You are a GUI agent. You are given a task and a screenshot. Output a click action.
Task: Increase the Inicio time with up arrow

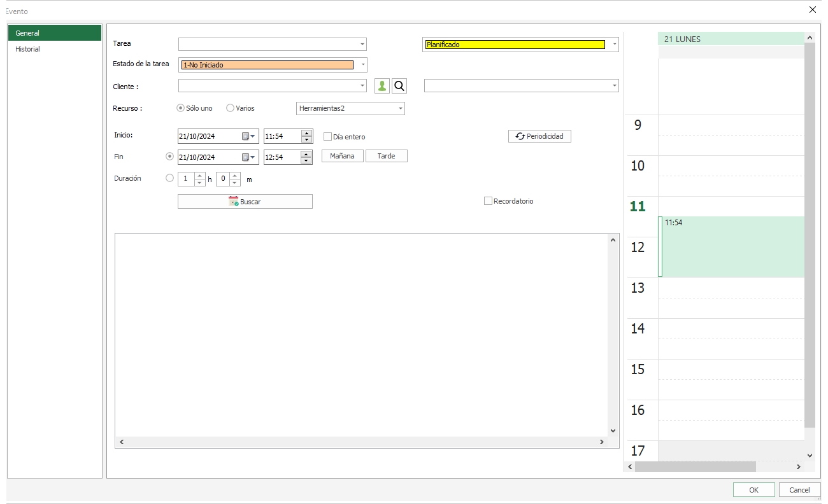click(307, 133)
